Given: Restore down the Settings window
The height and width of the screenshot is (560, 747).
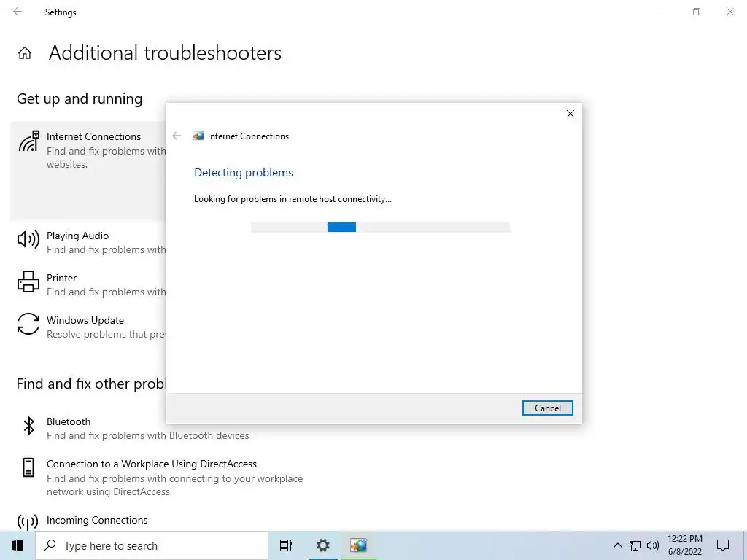Looking at the screenshot, I should coord(697,12).
